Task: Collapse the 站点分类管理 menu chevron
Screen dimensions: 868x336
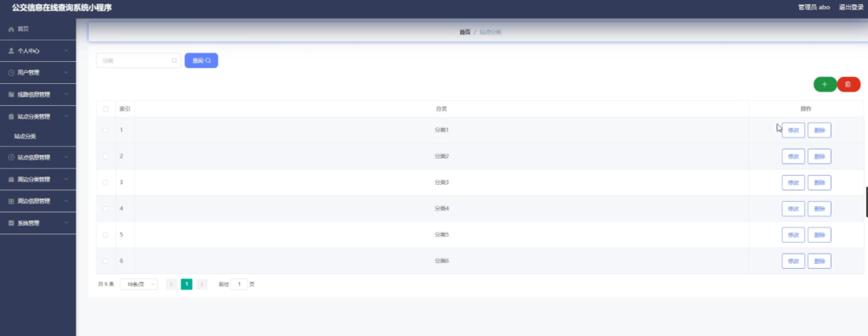Action: click(x=66, y=116)
